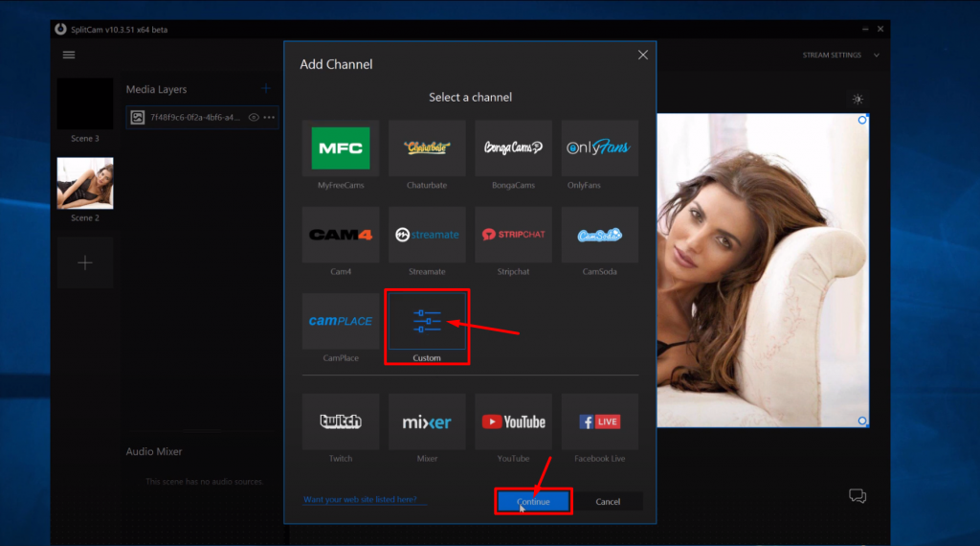Select the OnlyFans channel logo
Image resolution: width=980 pixels, height=546 pixels.
[599, 148]
